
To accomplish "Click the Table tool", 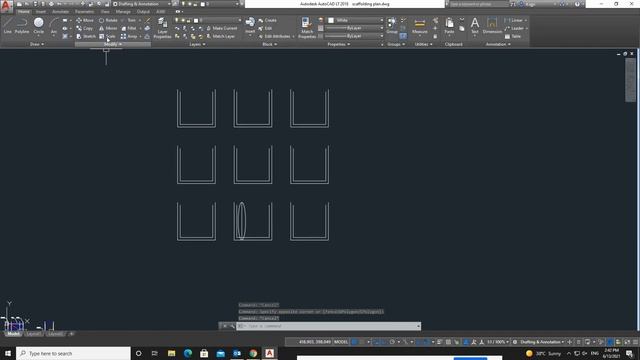I will click(x=513, y=36).
